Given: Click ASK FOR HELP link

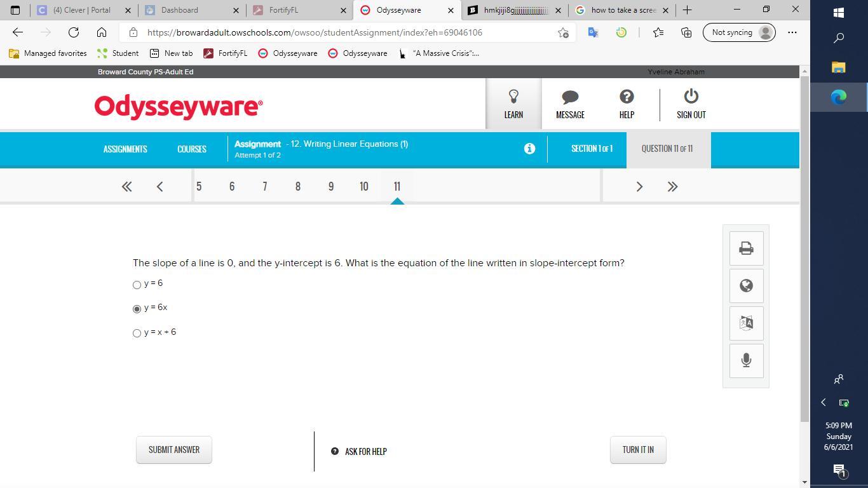Looking at the screenshot, I should tap(359, 451).
